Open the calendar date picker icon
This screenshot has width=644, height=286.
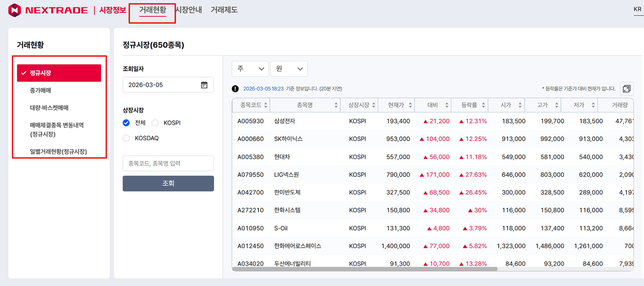click(x=204, y=85)
